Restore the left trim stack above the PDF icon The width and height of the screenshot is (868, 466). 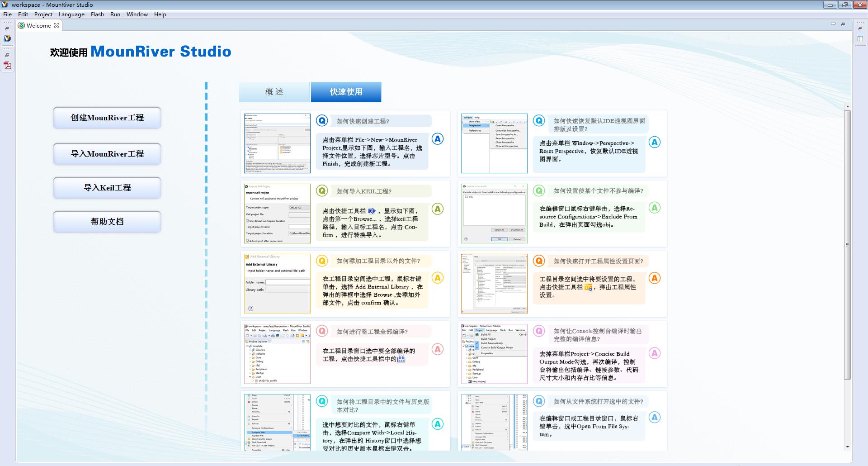coord(7,55)
